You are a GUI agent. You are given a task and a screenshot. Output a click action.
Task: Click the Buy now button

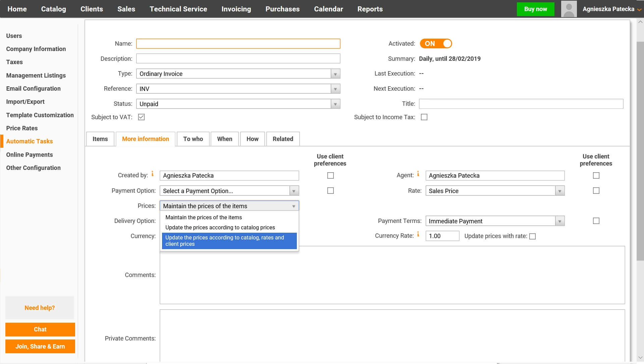click(535, 9)
